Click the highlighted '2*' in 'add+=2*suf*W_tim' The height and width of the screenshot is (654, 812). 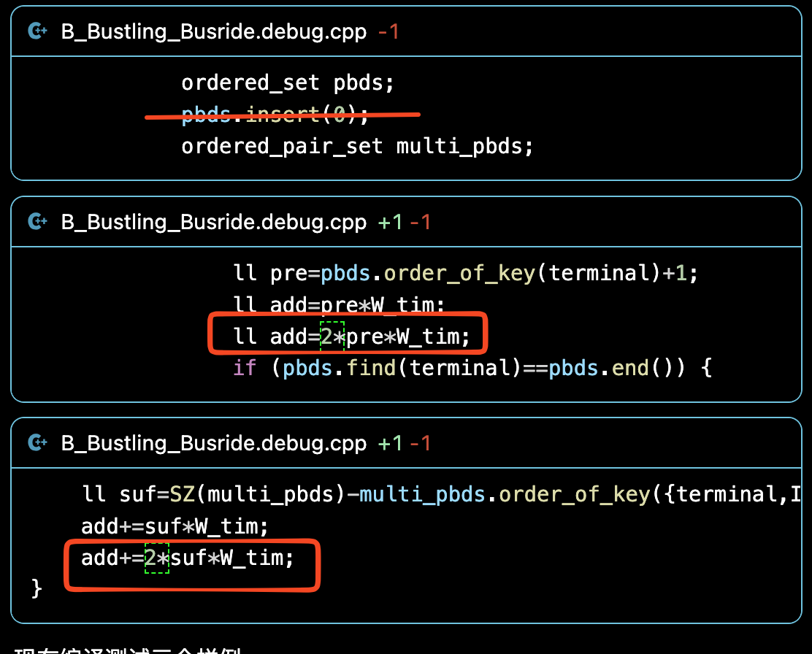[x=157, y=558]
